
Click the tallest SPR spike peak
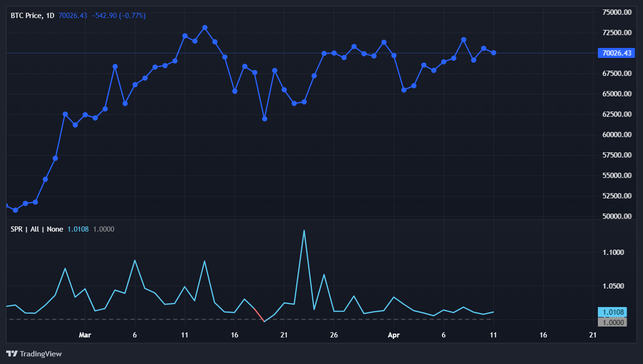point(304,231)
